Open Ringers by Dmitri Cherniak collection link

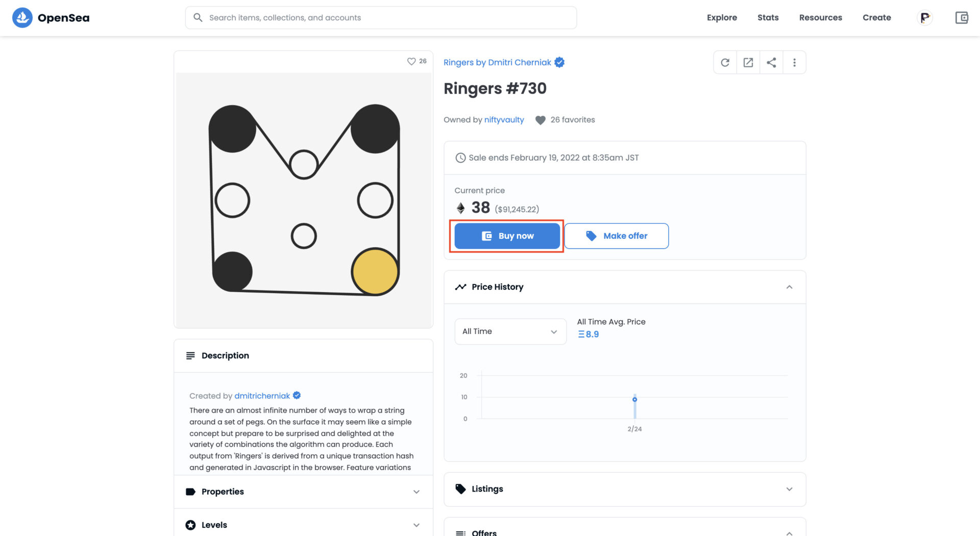pyautogui.click(x=497, y=62)
